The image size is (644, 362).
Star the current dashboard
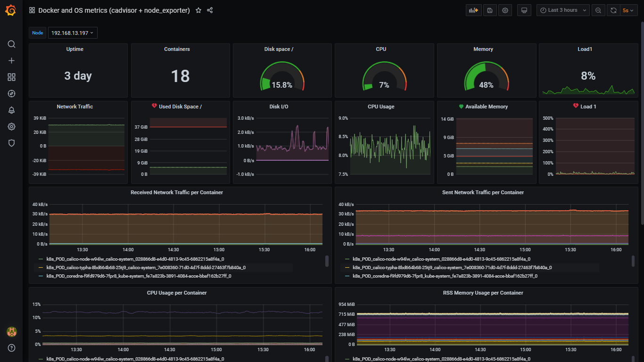click(198, 10)
